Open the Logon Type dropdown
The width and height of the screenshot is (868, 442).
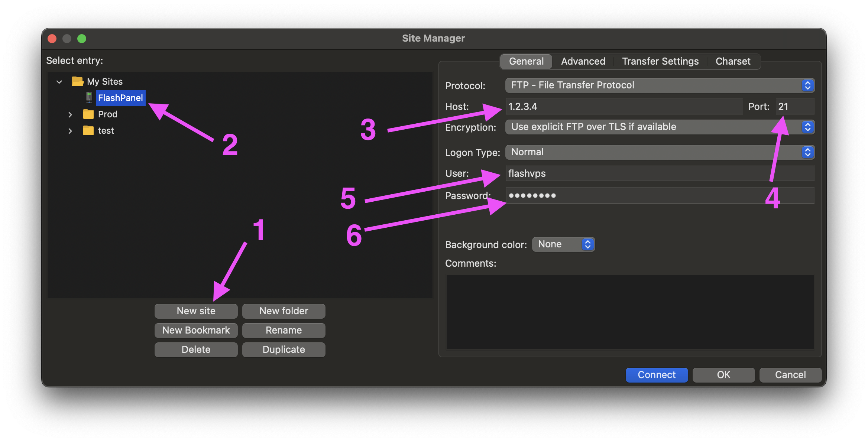point(660,152)
